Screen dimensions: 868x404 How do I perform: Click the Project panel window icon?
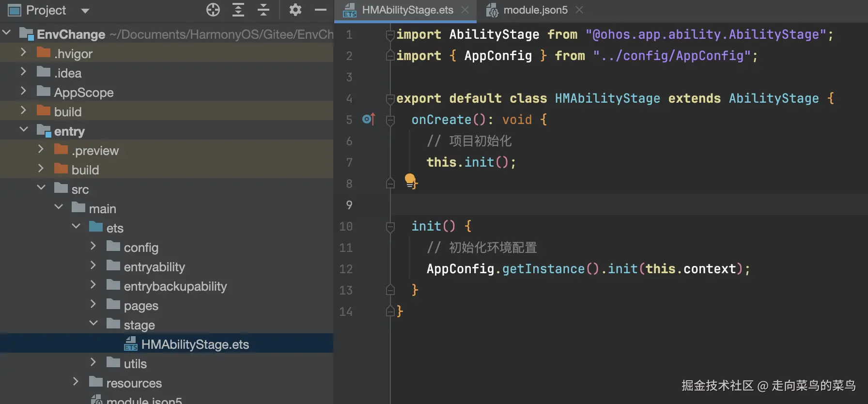[15, 10]
